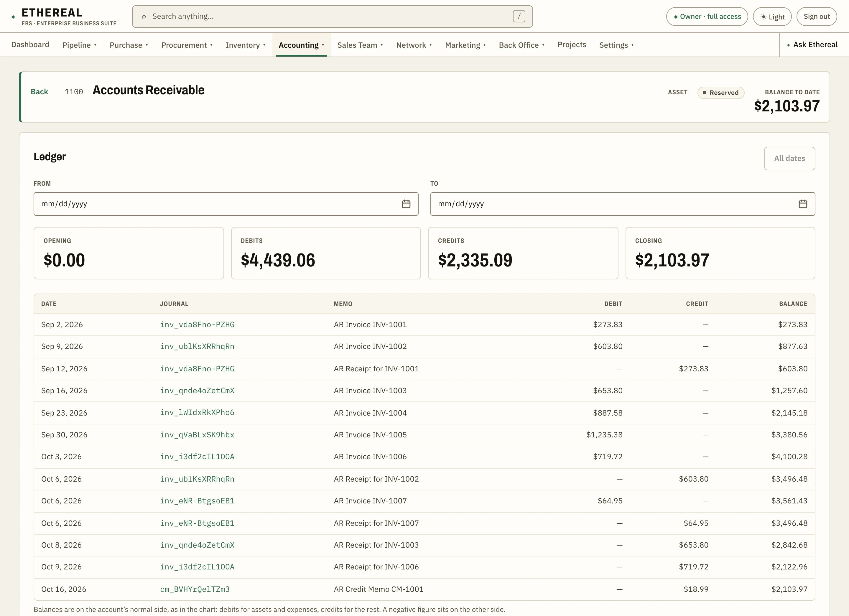
Task: Click the search magnifier icon
Action: click(x=144, y=17)
